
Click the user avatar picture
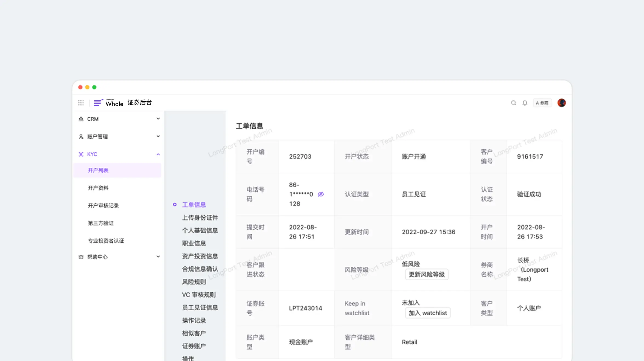click(x=561, y=103)
